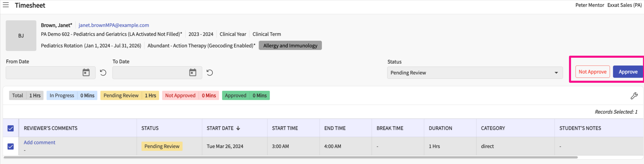Open the hamburger navigation menu
Screen dimensions: 644x164
pos(6,5)
